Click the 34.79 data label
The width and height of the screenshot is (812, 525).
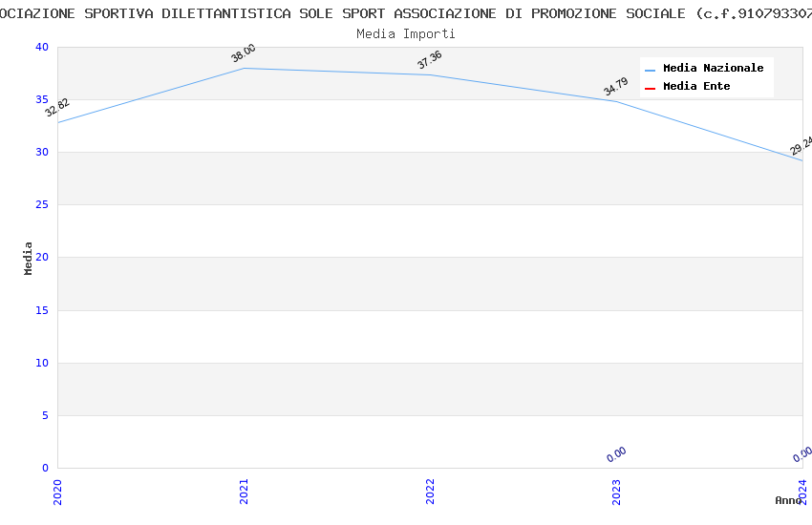pyautogui.click(x=616, y=87)
